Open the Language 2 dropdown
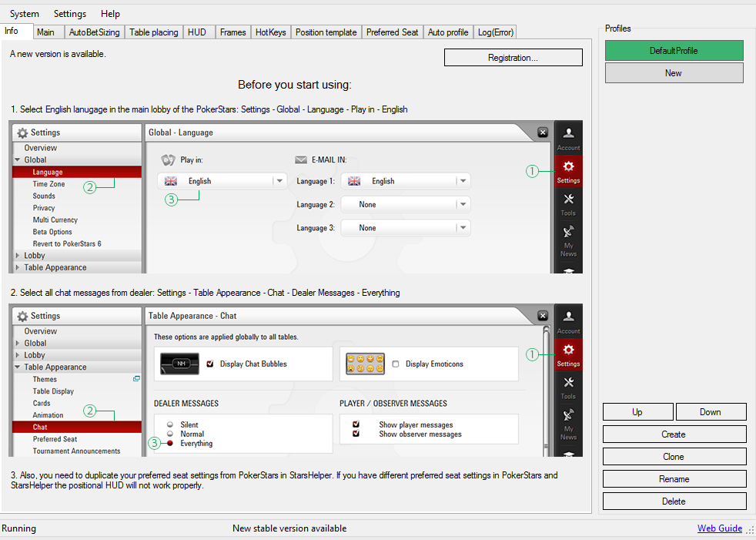 (406, 205)
